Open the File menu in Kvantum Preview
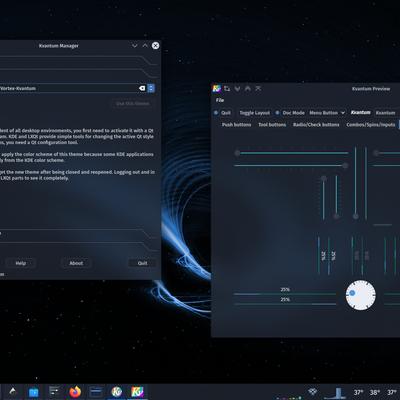This screenshot has width=400, height=400. pyautogui.click(x=220, y=100)
